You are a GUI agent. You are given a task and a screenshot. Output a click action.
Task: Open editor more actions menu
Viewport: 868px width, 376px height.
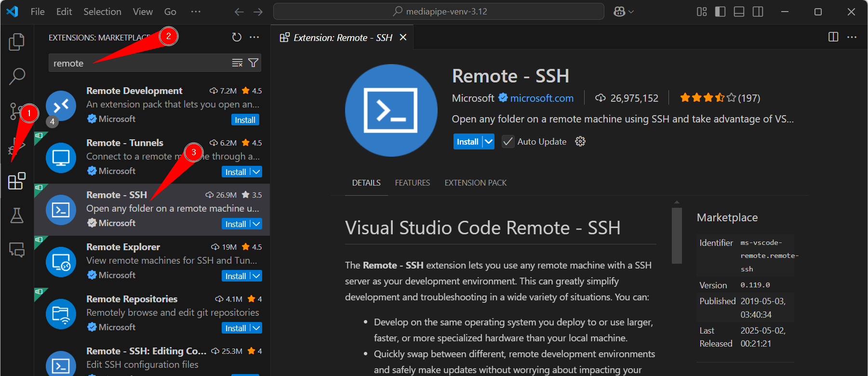pos(852,37)
